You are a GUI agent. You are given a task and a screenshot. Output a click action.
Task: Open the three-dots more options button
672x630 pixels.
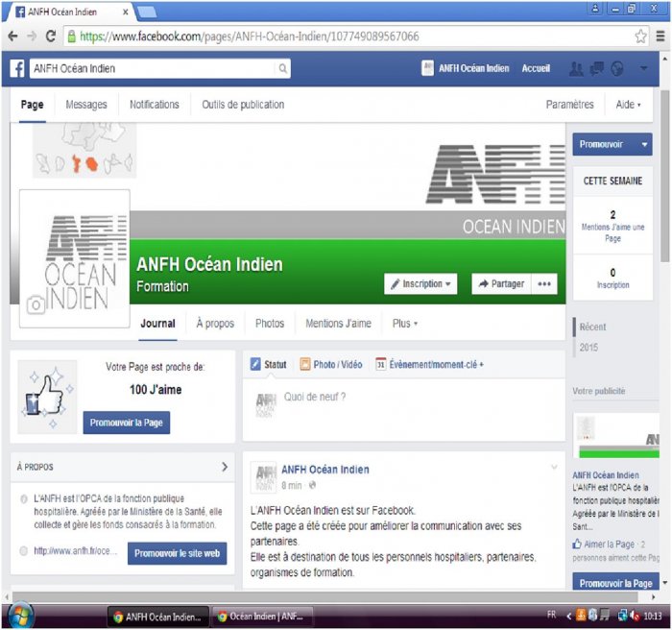[x=544, y=284]
